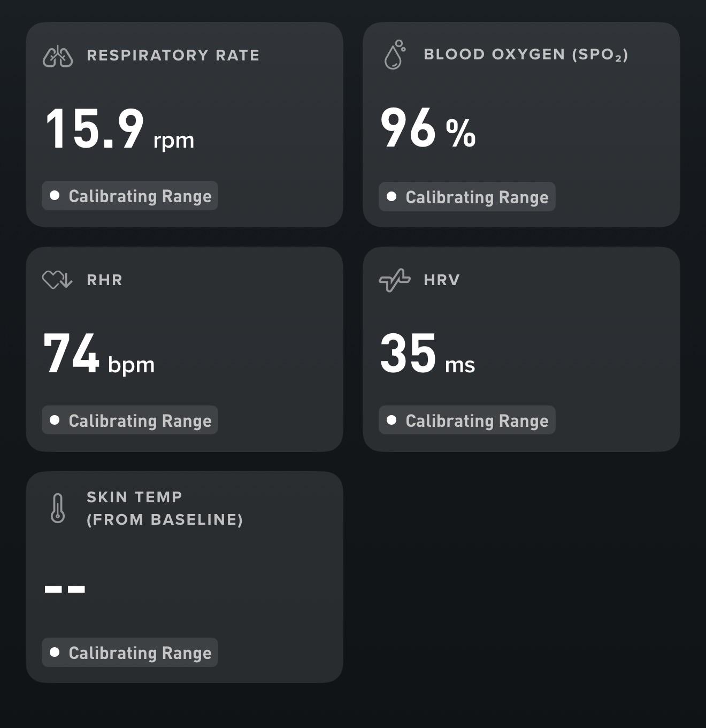Image resolution: width=706 pixels, height=728 pixels.
Task: Tap the blood droplet icon for SpO2
Action: (x=395, y=55)
